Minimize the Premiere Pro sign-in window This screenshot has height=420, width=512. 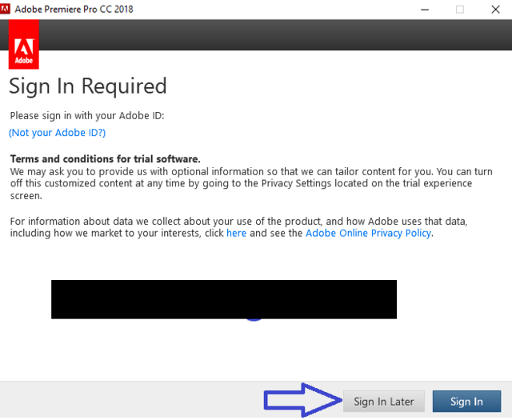pos(423,9)
